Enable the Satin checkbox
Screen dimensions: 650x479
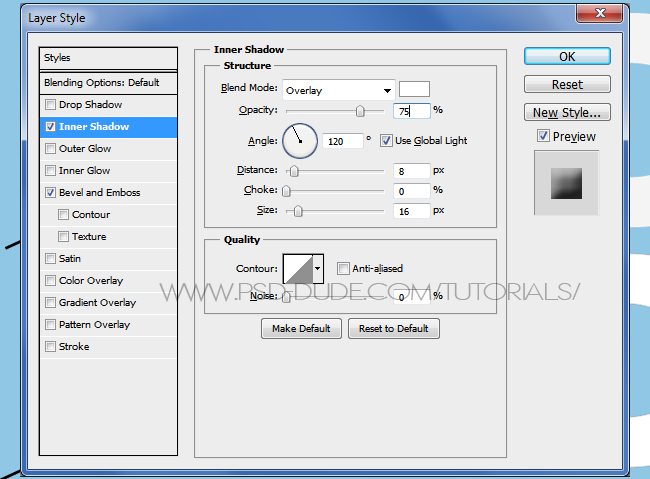click(x=51, y=258)
